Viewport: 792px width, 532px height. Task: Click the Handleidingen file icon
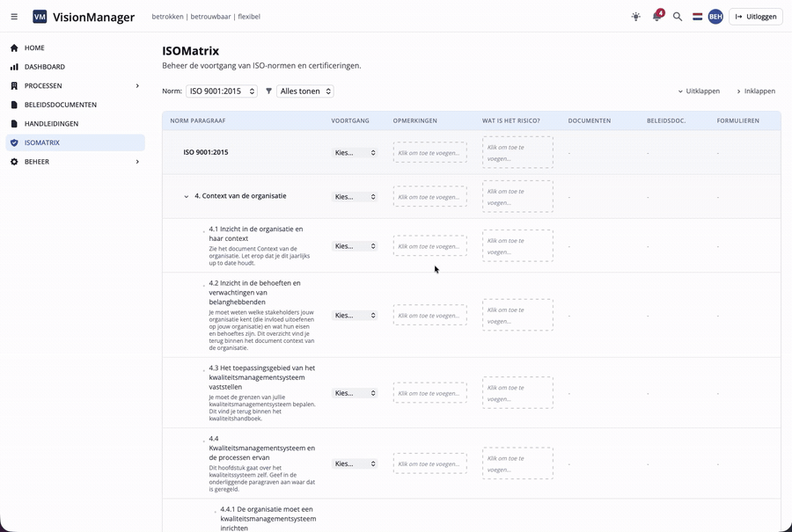click(14, 124)
